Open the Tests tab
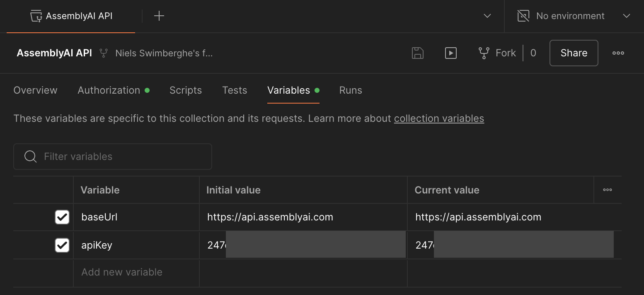 point(234,90)
